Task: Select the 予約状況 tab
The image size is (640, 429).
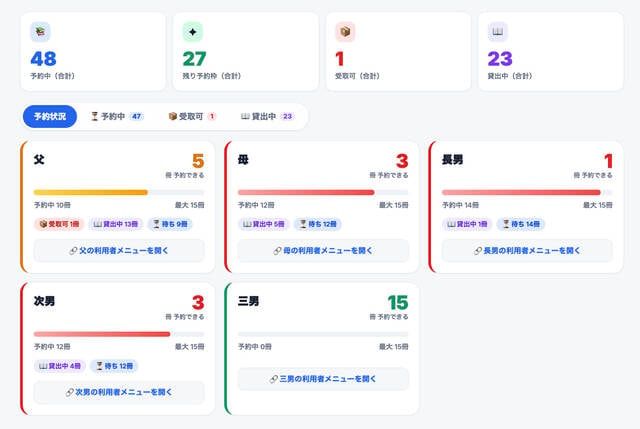Action: [x=50, y=116]
